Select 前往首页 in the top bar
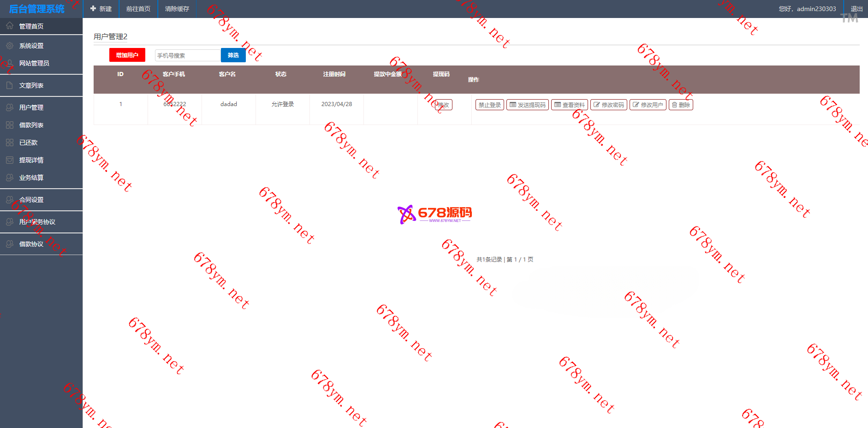868x428 pixels. (x=138, y=9)
